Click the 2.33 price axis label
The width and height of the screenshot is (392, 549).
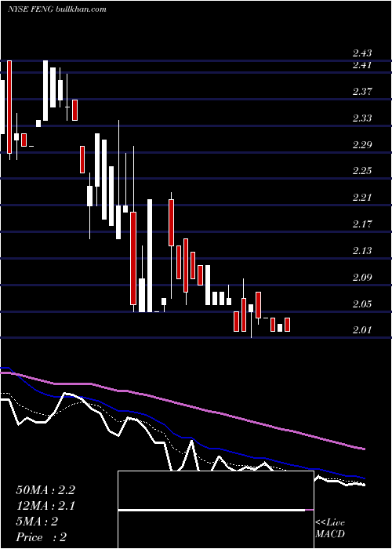[x=362, y=118]
